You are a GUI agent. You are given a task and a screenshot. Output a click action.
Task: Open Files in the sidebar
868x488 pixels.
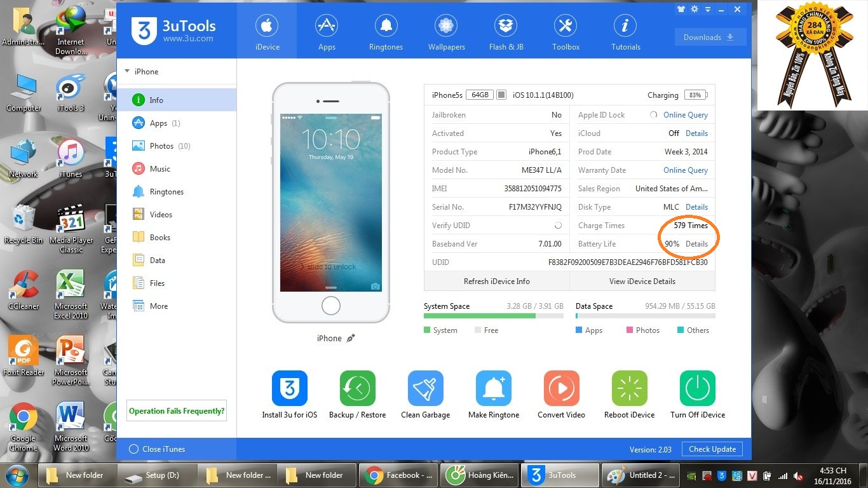pyautogui.click(x=177, y=283)
